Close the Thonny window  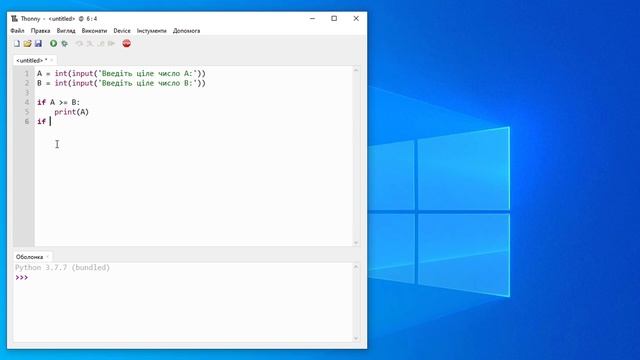click(356, 18)
